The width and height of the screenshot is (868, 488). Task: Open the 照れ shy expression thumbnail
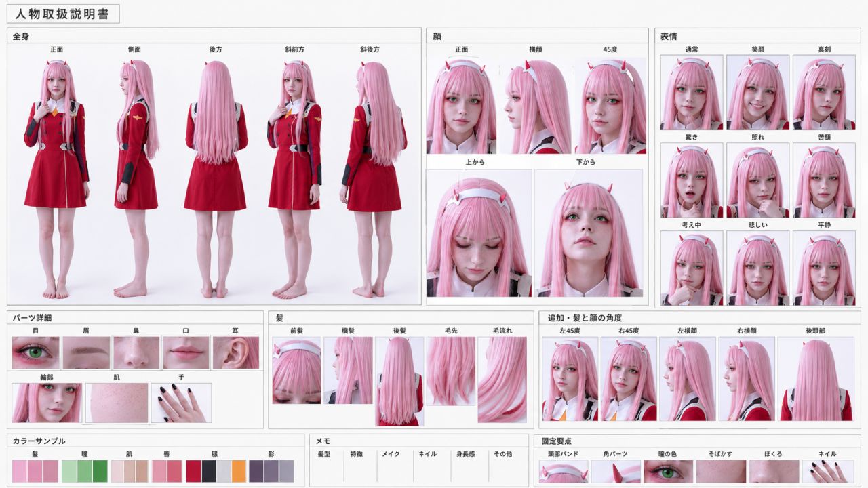pos(758,180)
